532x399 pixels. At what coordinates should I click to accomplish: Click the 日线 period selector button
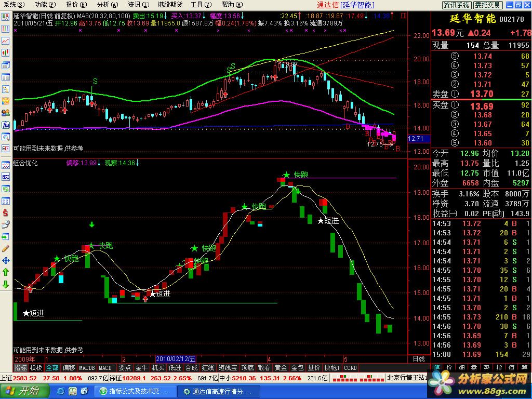click(419, 359)
